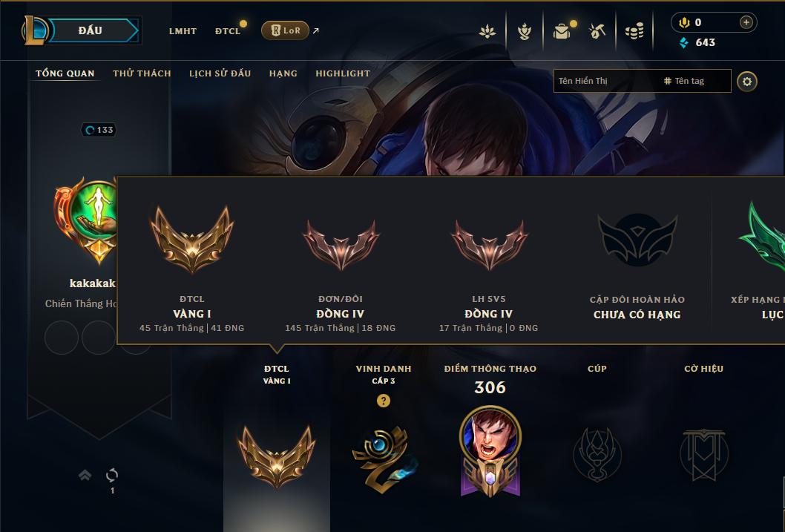785x532 pixels.
Task: Open the LỊCH SỬ ĐẤU tab
Action: (220, 73)
